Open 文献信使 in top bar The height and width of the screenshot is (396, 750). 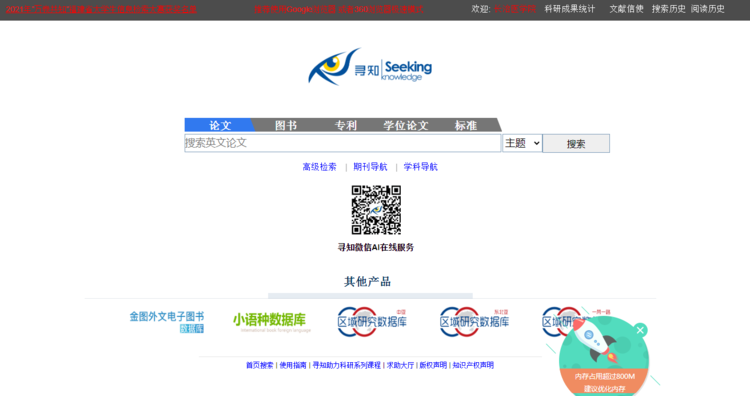tap(627, 9)
